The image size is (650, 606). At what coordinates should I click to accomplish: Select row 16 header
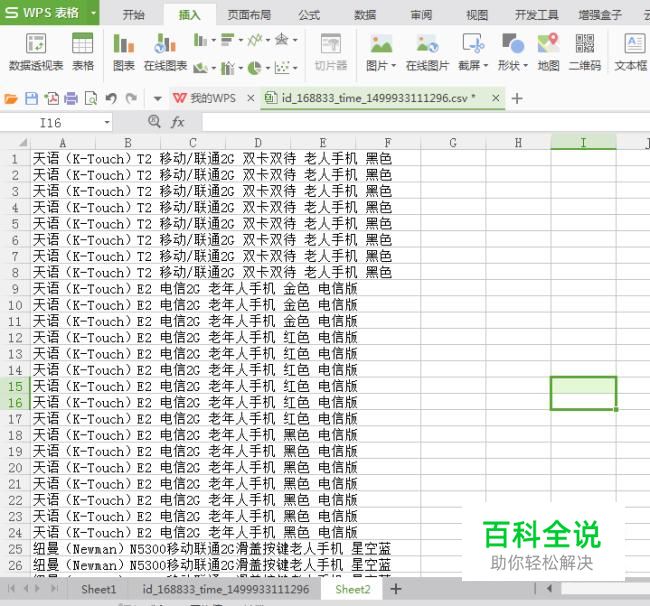[x=15, y=402]
